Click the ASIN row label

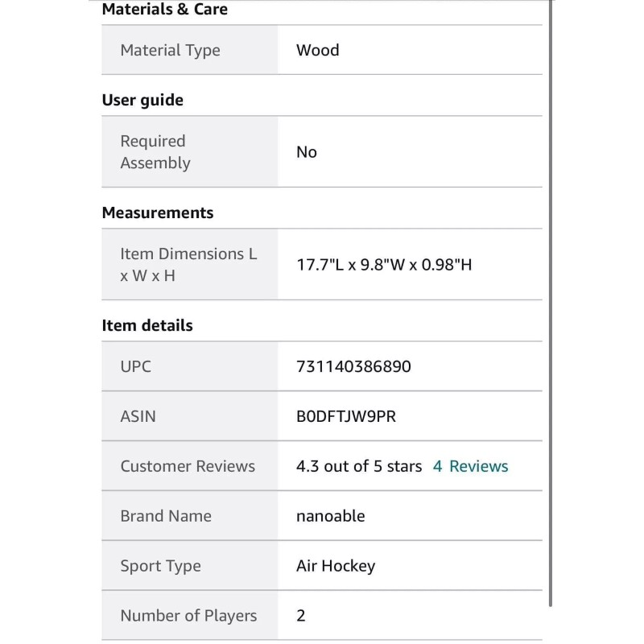tap(138, 416)
